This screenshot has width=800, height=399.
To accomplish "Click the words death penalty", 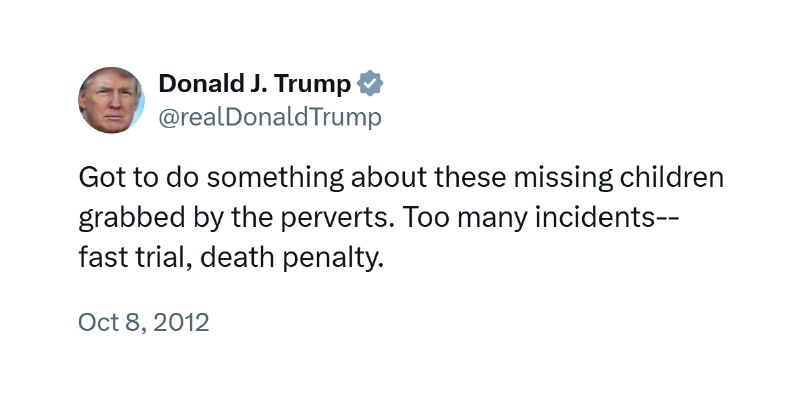I will click(291, 258).
